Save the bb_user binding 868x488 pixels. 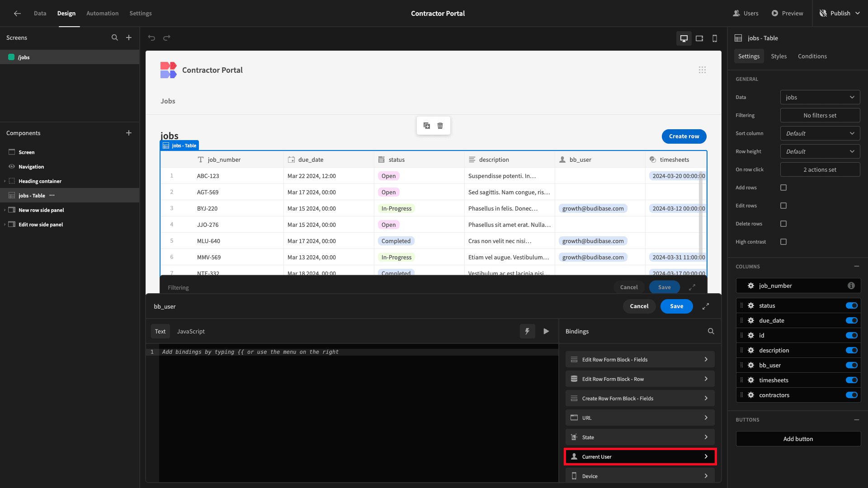pyautogui.click(x=676, y=306)
